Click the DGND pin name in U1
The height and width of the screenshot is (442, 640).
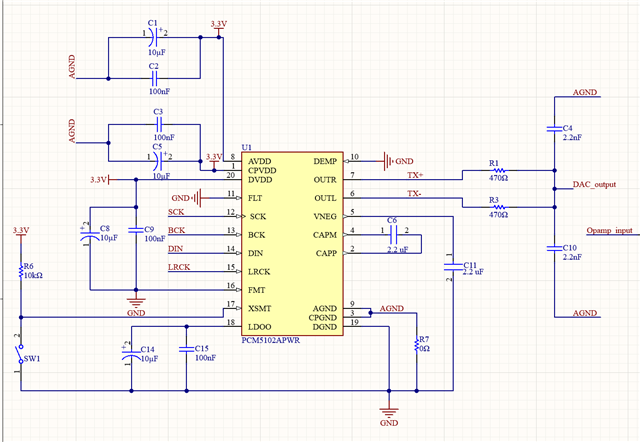click(324, 327)
